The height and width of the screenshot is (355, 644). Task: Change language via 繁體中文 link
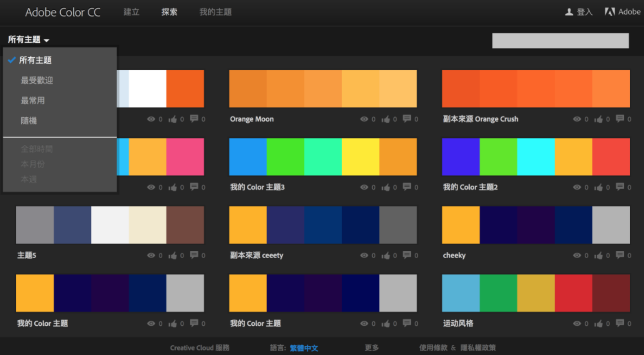[x=304, y=348]
